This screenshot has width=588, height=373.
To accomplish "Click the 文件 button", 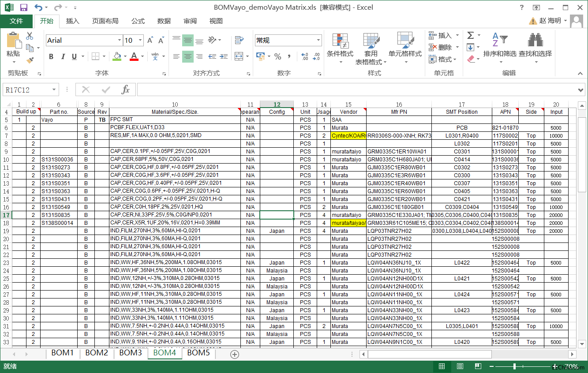I will [x=16, y=21].
